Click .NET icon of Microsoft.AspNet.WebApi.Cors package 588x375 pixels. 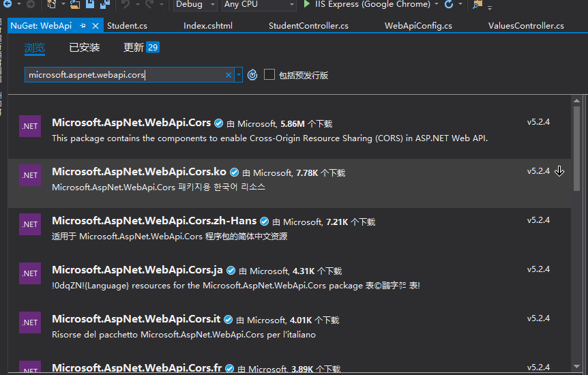point(30,126)
